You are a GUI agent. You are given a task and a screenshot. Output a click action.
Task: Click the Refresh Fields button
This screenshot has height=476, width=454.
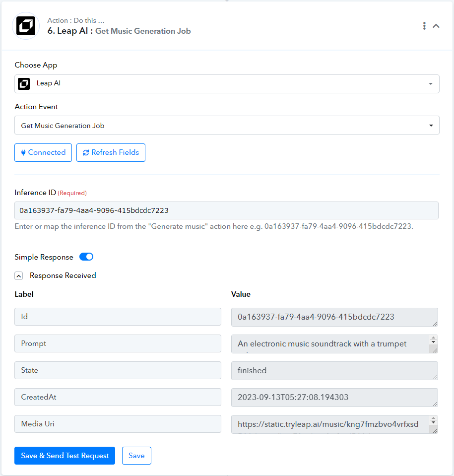point(111,152)
